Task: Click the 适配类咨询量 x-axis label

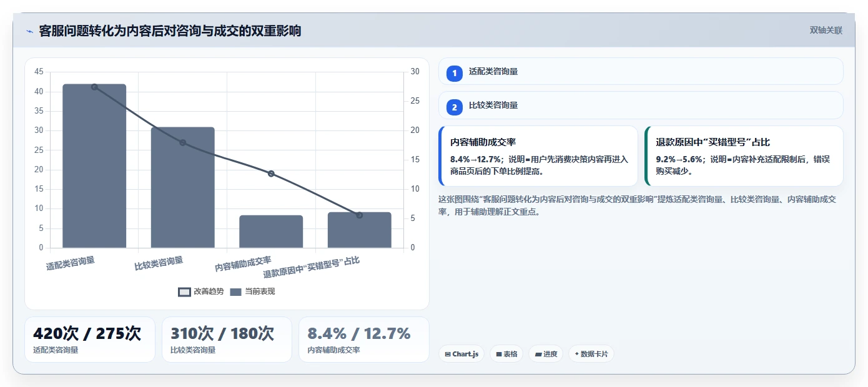Action: (x=71, y=263)
